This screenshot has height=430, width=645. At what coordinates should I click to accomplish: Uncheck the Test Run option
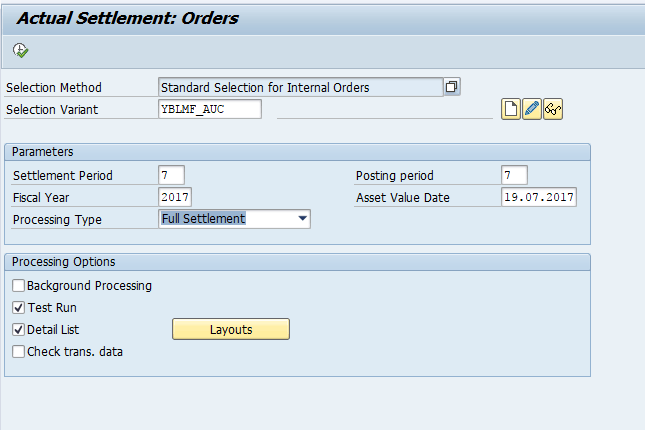click(19, 308)
